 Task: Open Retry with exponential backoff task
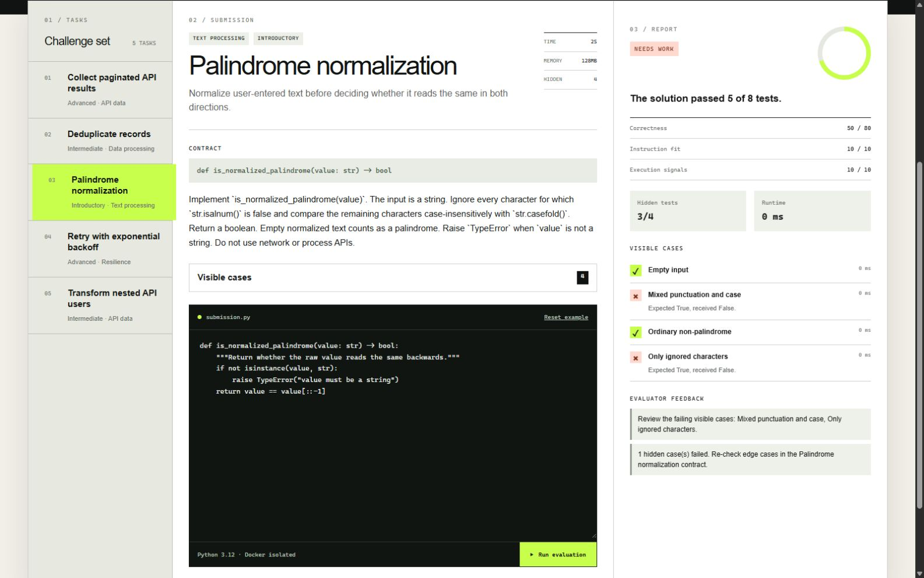(100, 249)
